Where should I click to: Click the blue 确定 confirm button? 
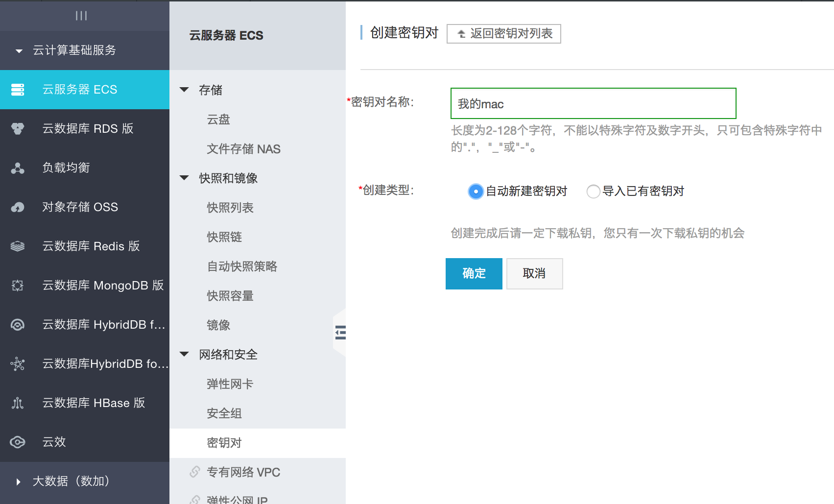pyautogui.click(x=474, y=273)
